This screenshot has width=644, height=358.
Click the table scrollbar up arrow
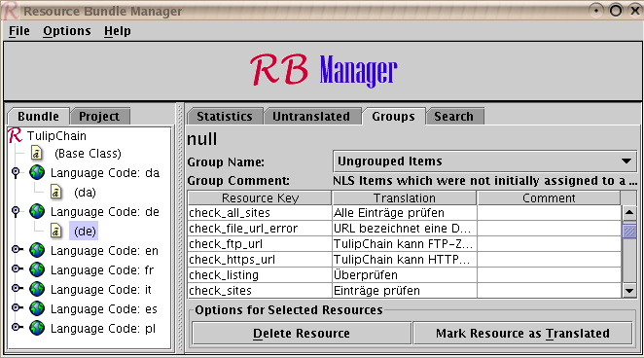pos(629,213)
